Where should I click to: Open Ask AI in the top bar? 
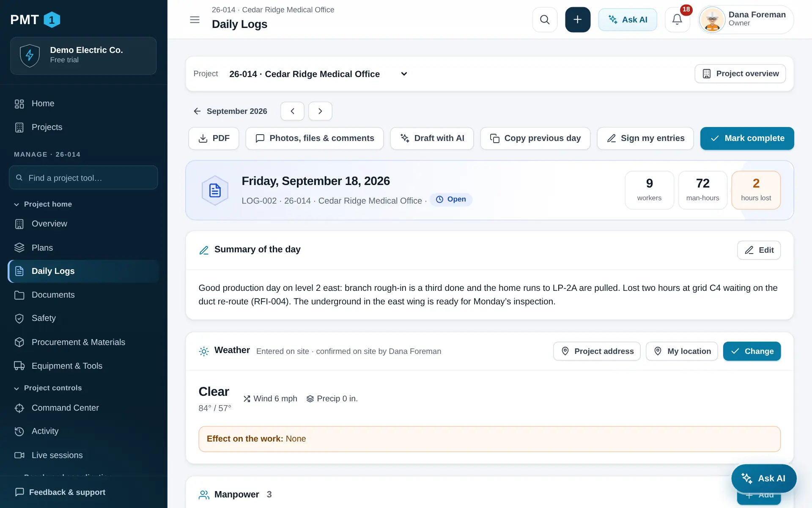coord(628,19)
